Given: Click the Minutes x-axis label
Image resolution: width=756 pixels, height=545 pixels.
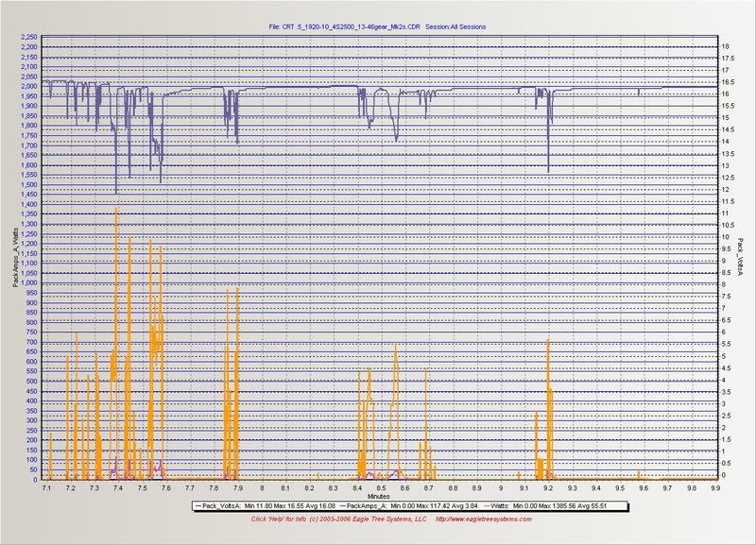Looking at the screenshot, I should (x=380, y=495).
